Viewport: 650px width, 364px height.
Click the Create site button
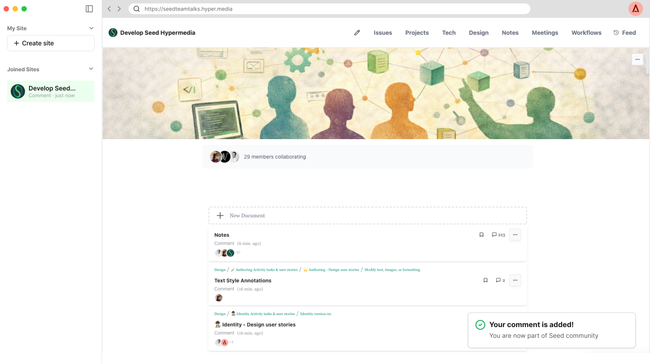(51, 43)
